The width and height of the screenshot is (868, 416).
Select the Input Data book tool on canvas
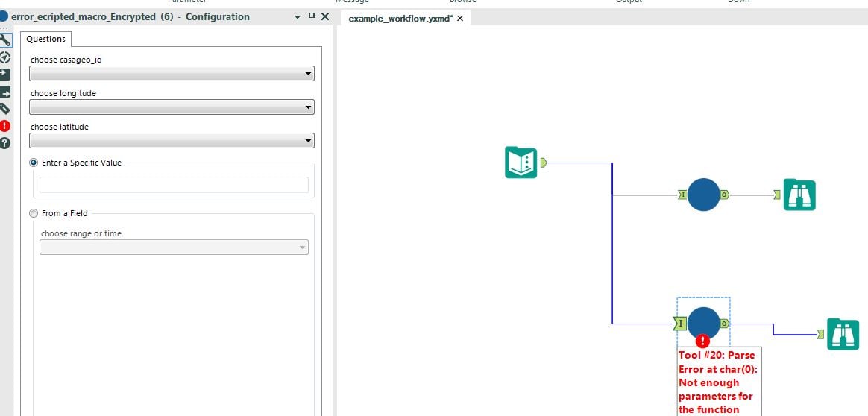[x=521, y=163]
